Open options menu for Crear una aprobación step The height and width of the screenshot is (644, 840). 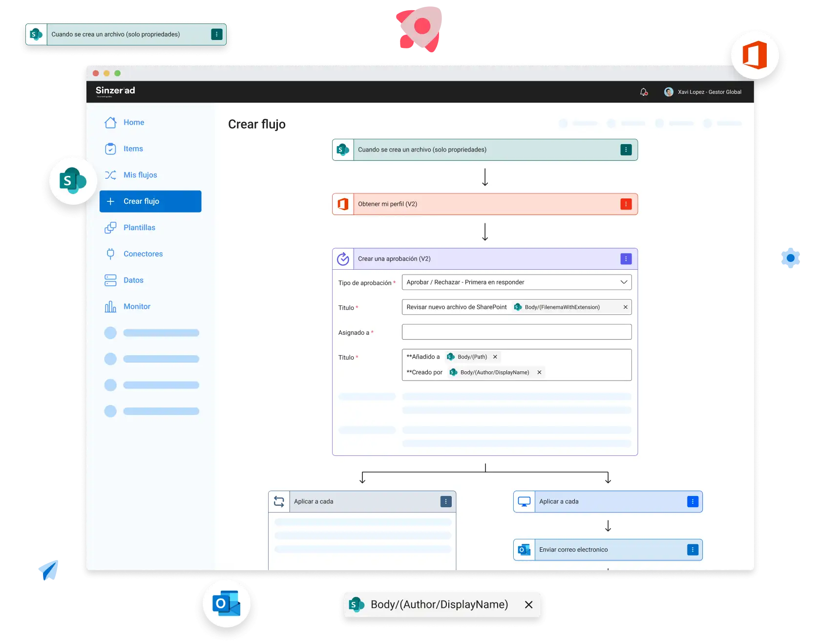[x=626, y=259]
